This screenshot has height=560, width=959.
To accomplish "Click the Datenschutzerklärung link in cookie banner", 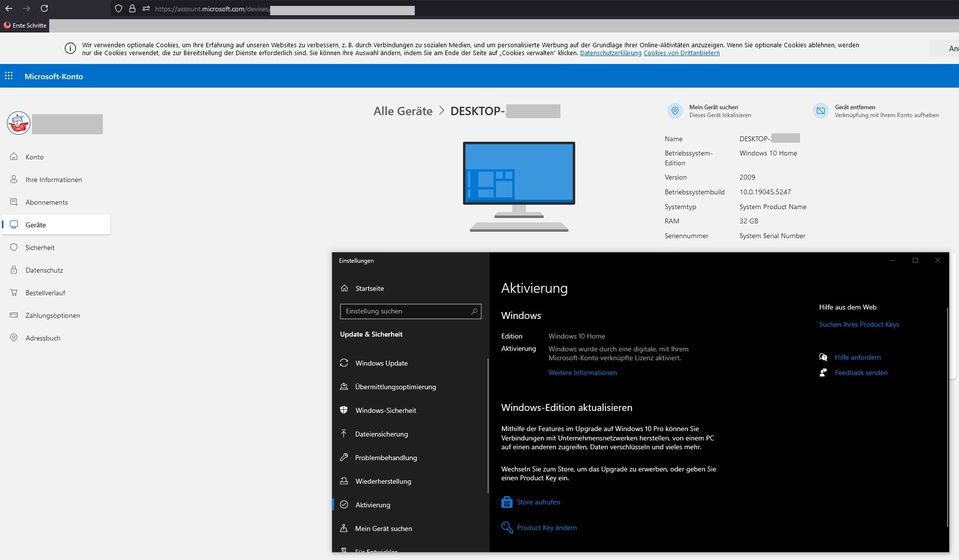I will 610,53.
